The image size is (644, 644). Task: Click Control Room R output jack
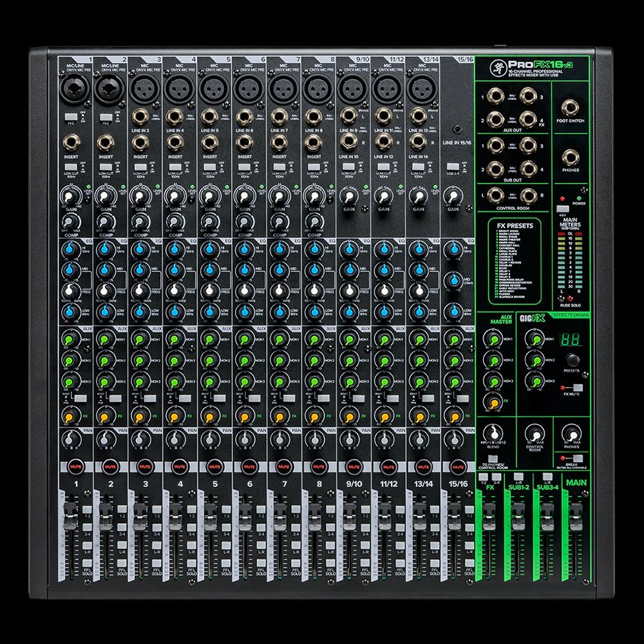point(528,196)
